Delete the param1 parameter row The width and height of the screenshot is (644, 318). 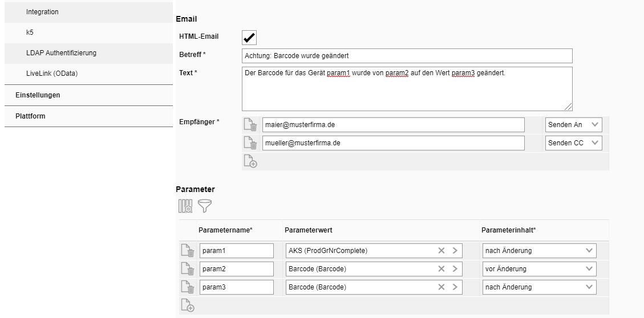click(x=188, y=251)
